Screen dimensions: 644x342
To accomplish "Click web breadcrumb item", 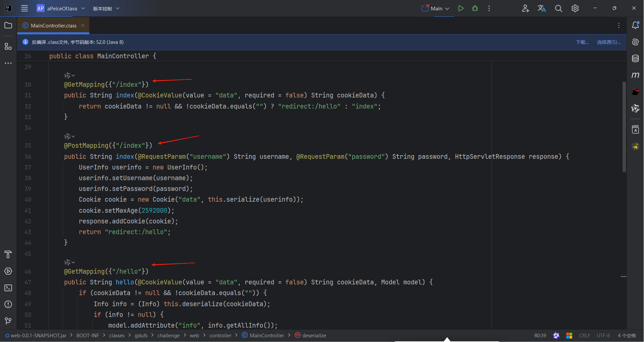I will pyautogui.click(x=194, y=336).
